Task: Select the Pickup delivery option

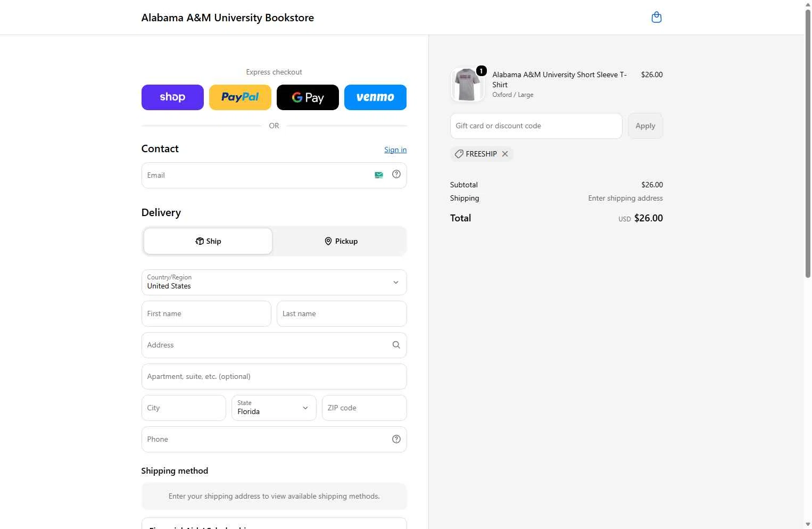Action: [341, 241]
